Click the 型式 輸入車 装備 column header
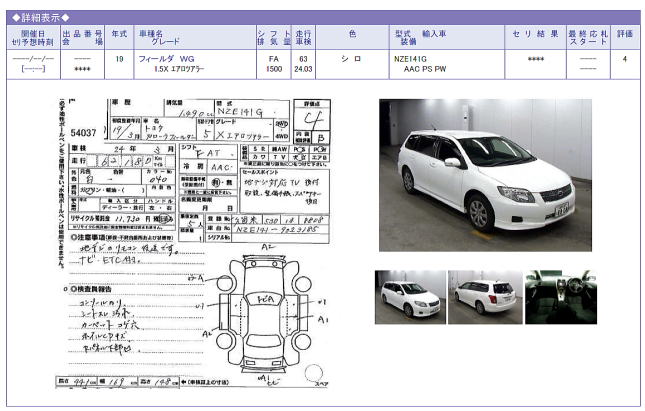The height and width of the screenshot is (411, 645). click(x=420, y=37)
